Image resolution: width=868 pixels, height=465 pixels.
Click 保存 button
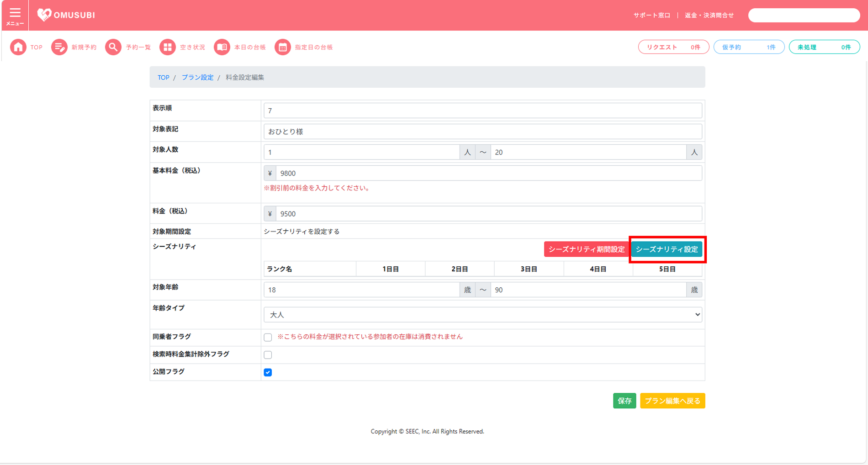point(625,401)
